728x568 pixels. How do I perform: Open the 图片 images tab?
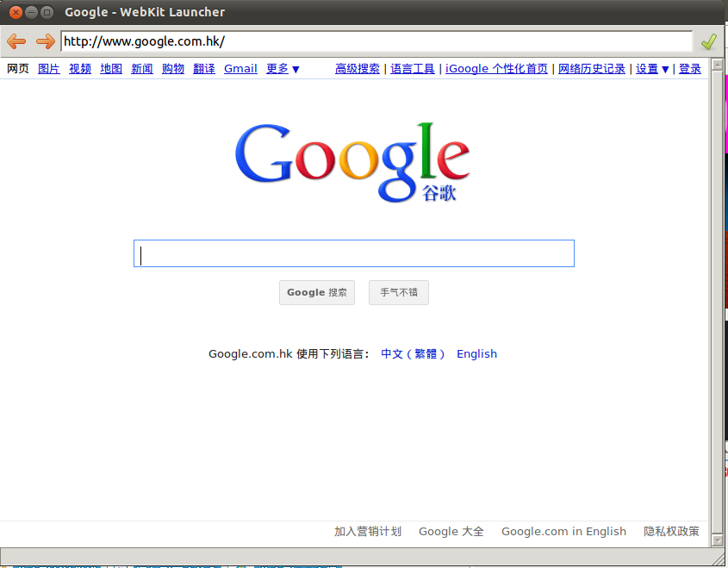click(x=49, y=69)
